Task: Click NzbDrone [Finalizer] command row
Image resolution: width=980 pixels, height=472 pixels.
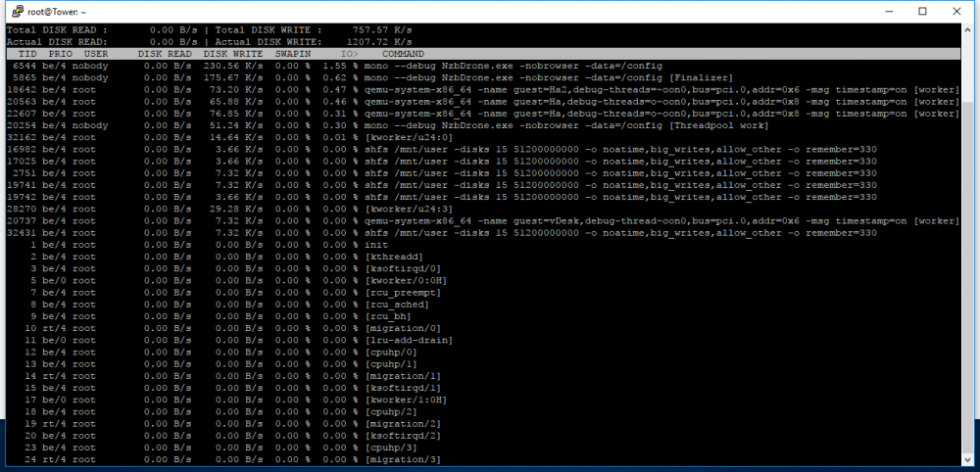Action: pos(548,78)
